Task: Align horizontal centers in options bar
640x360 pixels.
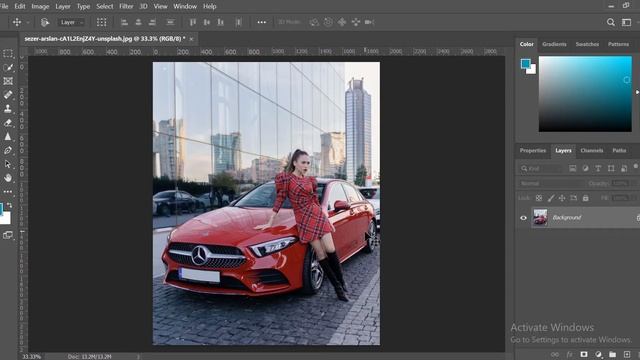Action: coord(138,22)
